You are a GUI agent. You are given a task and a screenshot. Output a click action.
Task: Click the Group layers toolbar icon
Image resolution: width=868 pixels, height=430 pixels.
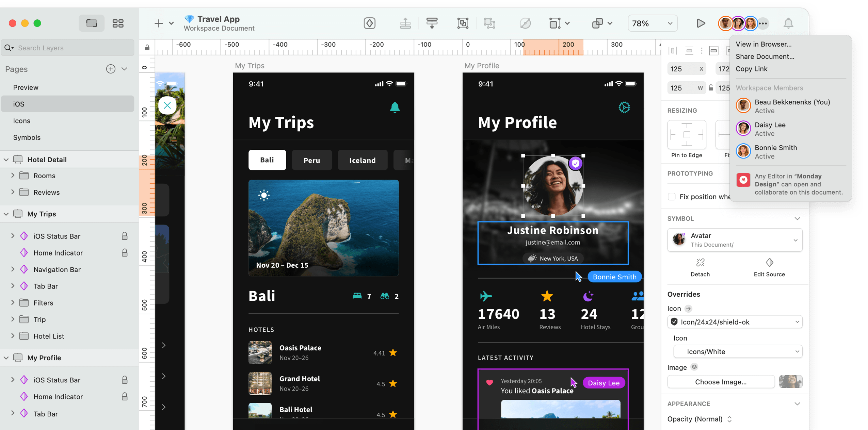coord(463,23)
